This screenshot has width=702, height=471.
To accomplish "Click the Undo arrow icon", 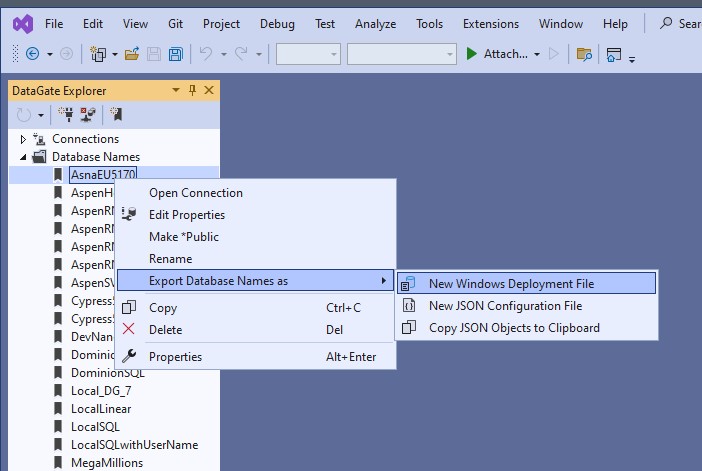I will point(206,54).
